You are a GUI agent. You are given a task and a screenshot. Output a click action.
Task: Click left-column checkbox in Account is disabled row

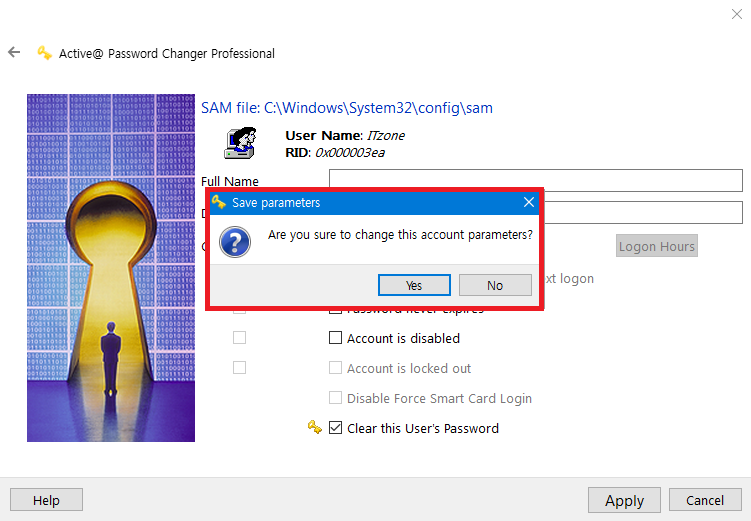[x=239, y=338]
